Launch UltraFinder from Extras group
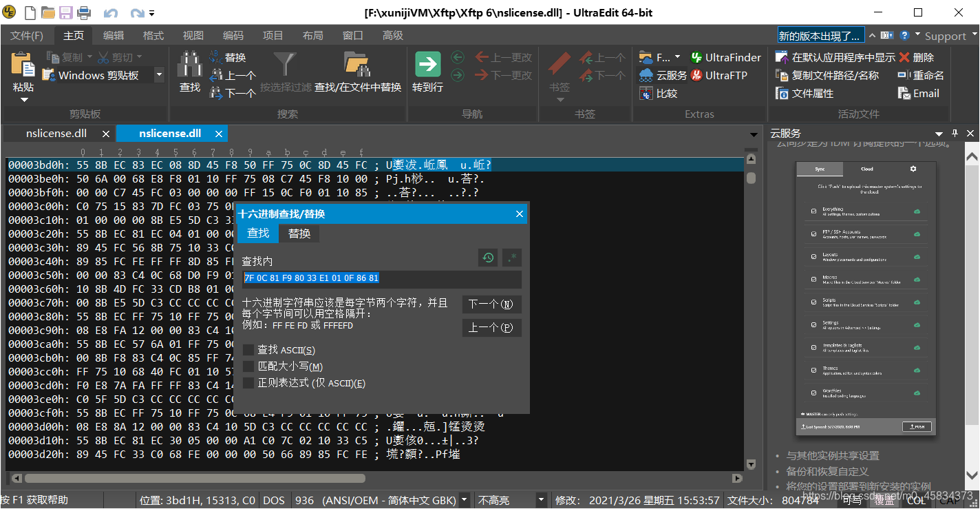The image size is (980, 509). point(725,57)
